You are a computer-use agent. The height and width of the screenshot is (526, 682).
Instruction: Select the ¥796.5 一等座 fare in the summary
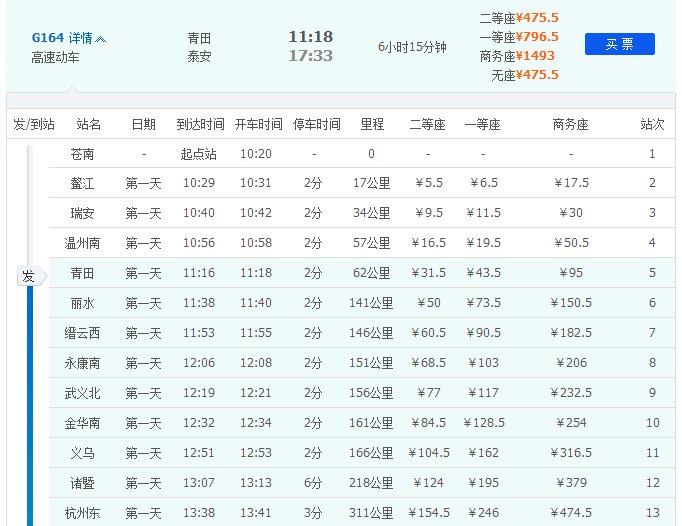coord(537,37)
